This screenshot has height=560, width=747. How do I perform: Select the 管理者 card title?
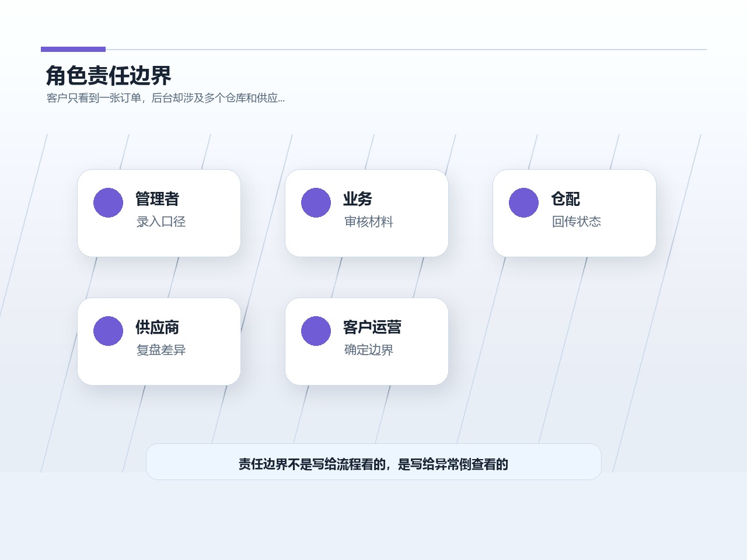pyautogui.click(x=157, y=199)
